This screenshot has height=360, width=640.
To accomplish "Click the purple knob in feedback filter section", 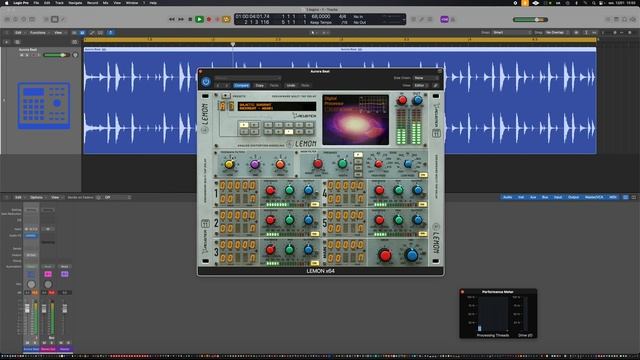I will pos(255,164).
